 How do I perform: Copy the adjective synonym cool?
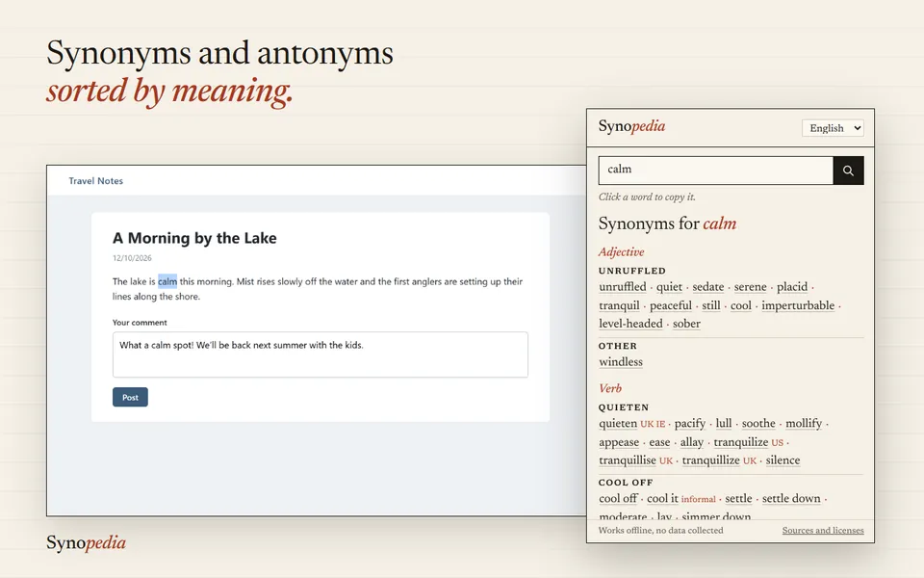(741, 305)
